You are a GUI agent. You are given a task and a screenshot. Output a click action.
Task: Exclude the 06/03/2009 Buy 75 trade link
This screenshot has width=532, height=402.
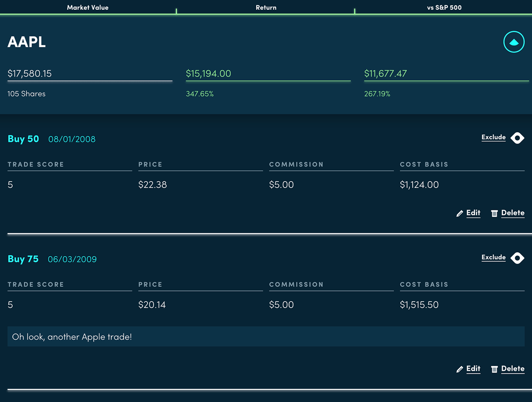pyautogui.click(x=494, y=257)
